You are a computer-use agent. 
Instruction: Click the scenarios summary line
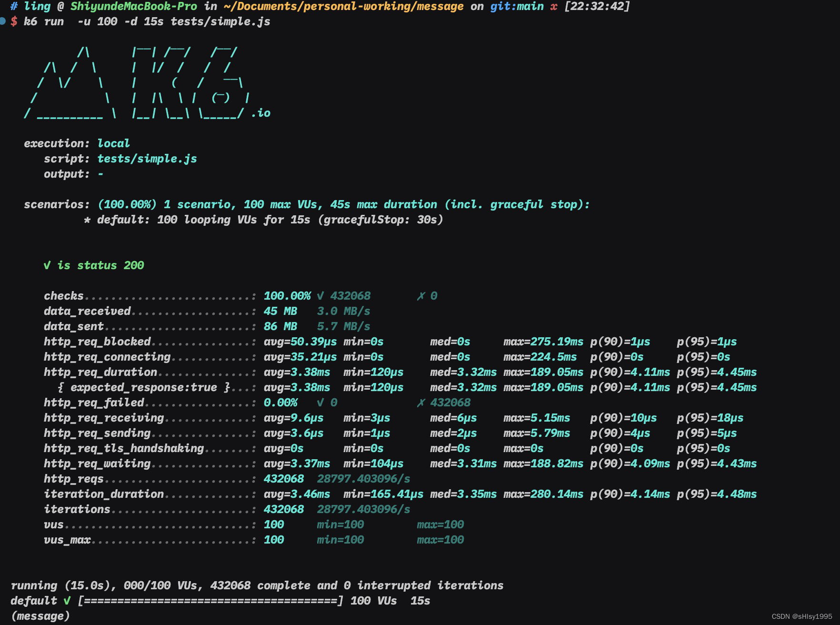307,204
